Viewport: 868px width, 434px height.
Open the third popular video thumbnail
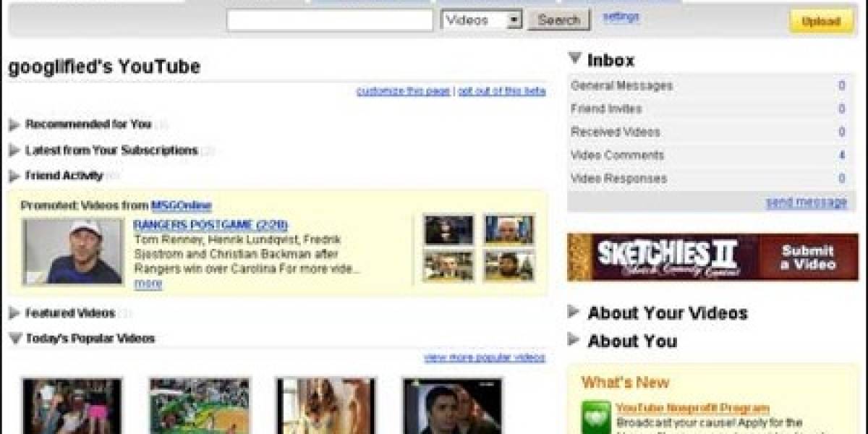coord(326,406)
